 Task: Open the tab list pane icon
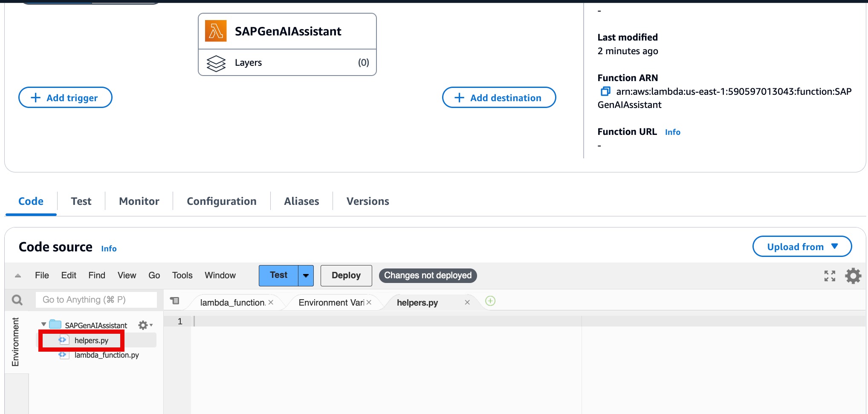coord(175,301)
